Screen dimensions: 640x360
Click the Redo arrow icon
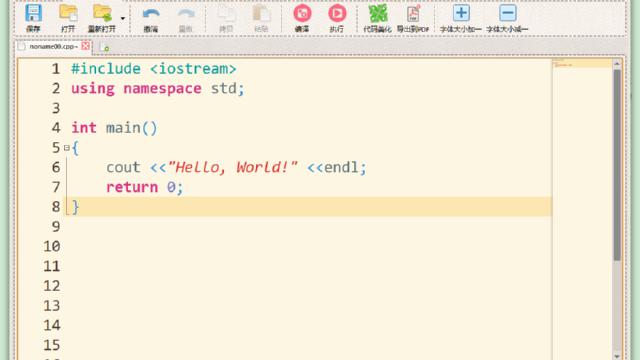[186, 14]
